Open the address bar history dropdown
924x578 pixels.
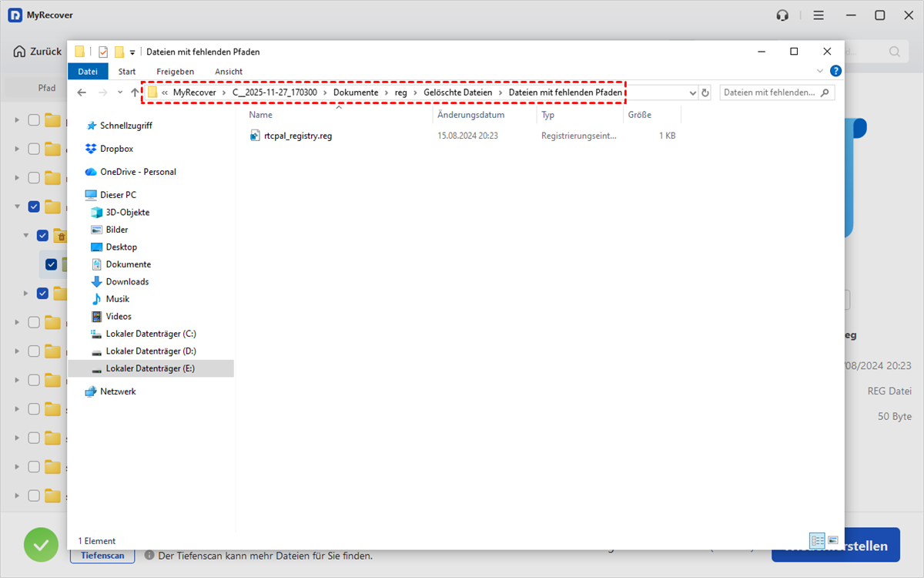(691, 92)
